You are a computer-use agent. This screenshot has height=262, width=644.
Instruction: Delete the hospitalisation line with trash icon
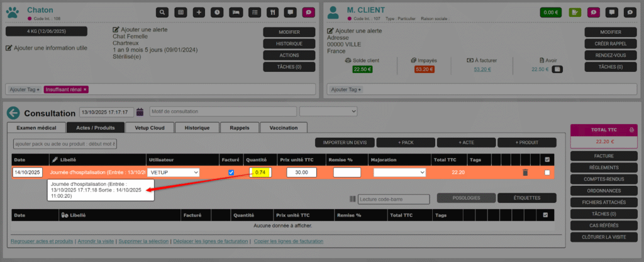(x=526, y=173)
